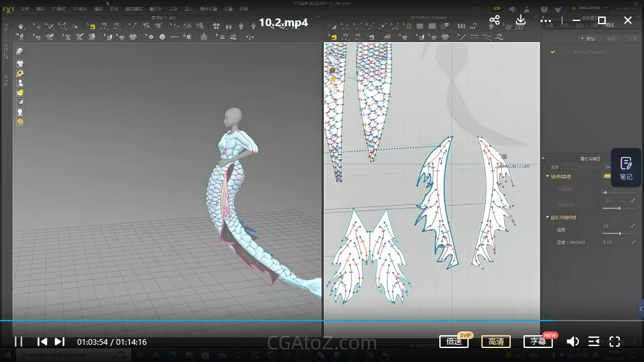The image size is (644, 362).
Task: Open the more options ellipsis menu
Action: pyautogui.click(x=546, y=20)
